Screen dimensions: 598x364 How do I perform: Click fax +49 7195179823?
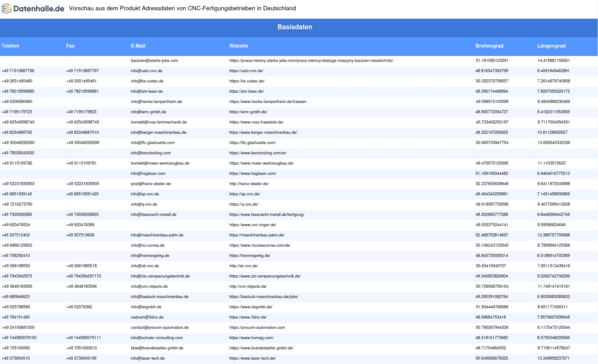tap(81, 112)
